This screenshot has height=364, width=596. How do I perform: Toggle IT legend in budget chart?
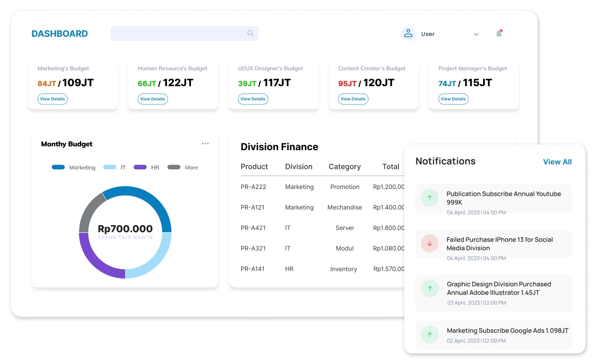tap(115, 167)
